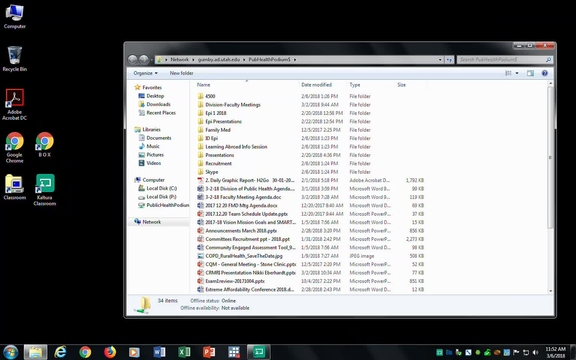Click the taskbar clock showing 11:52 AM
576x360 pixels.
[555, 352]
